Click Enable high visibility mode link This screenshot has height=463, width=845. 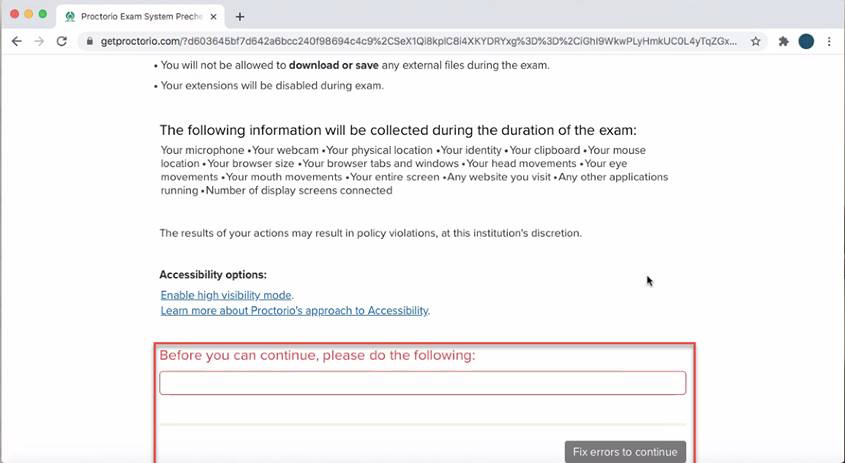[x=226, y=295]
